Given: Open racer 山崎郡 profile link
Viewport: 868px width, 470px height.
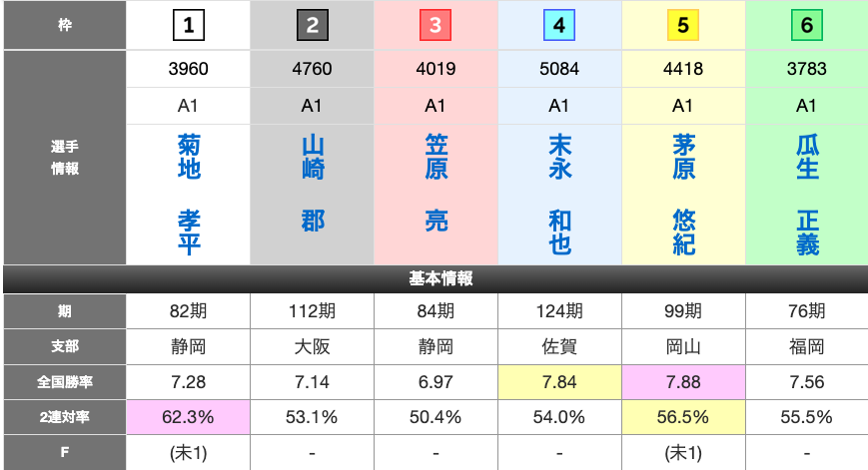Looking at the screenshot, I should click(313, 185).
